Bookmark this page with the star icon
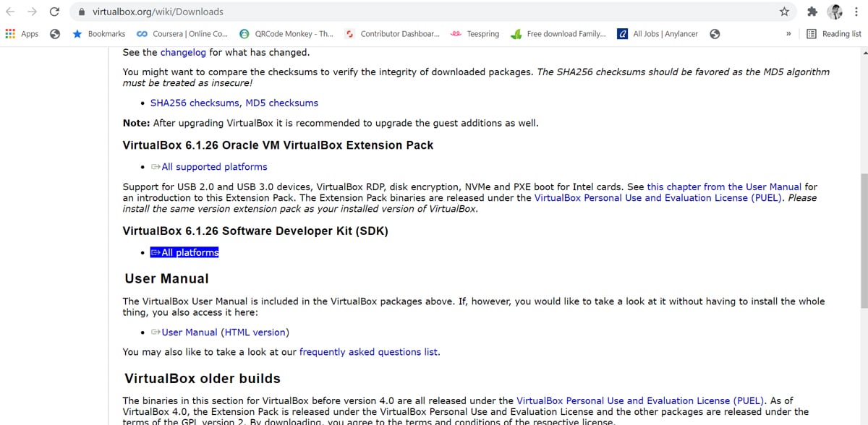The width and height of the screenshot is (868, 425). [784, 12]
